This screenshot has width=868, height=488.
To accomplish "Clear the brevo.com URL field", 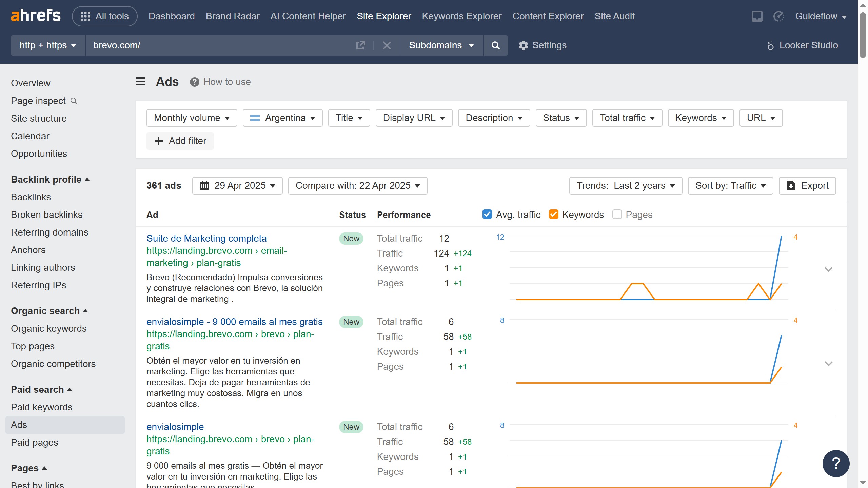I will [x=387, y=45].
